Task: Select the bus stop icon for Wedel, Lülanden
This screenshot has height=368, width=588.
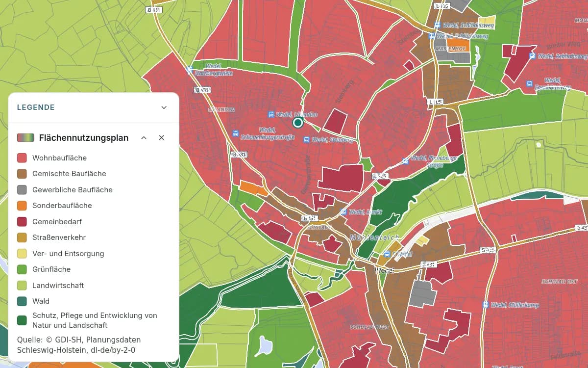Action: 271,114
